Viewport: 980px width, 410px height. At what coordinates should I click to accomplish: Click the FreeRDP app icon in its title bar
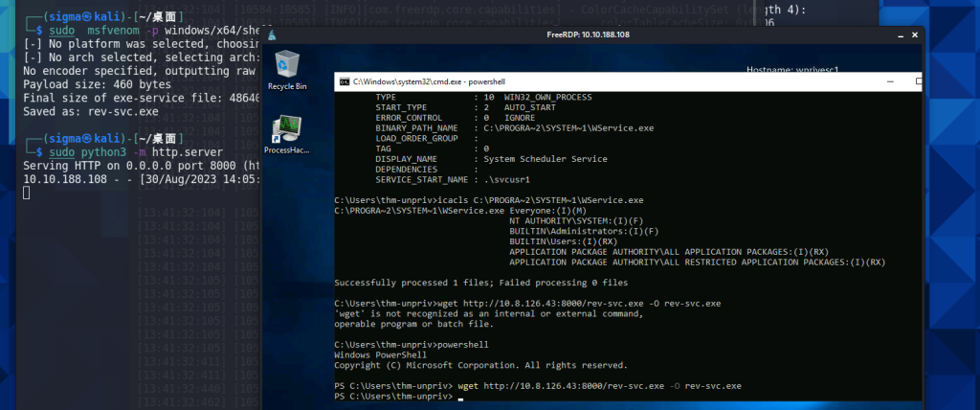coord(272,34)
